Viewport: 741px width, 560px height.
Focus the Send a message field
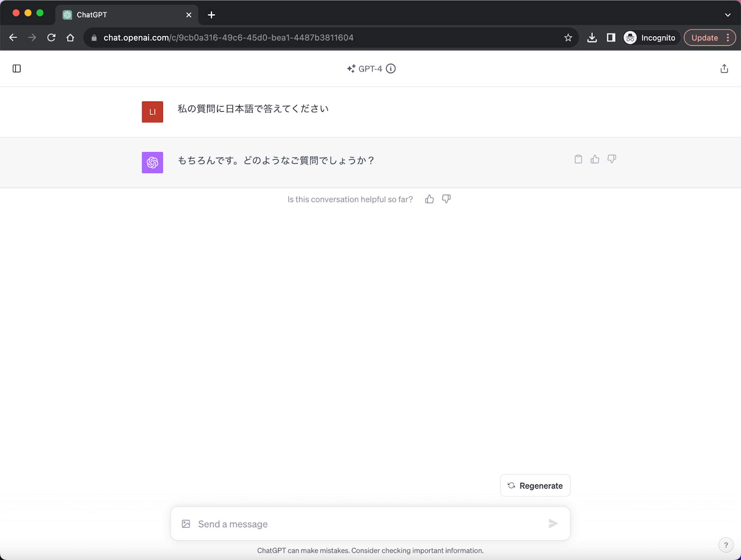coord(370,524)
